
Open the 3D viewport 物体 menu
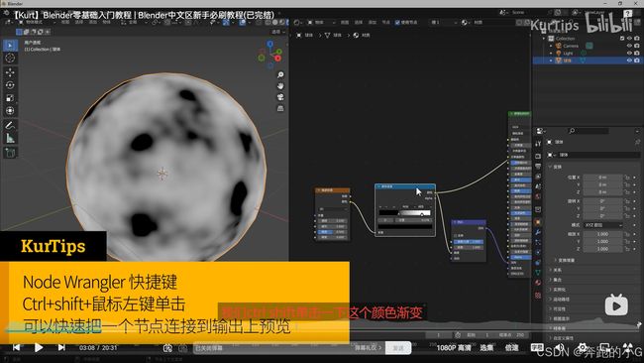pyautogui.click(x=106, y=22)
